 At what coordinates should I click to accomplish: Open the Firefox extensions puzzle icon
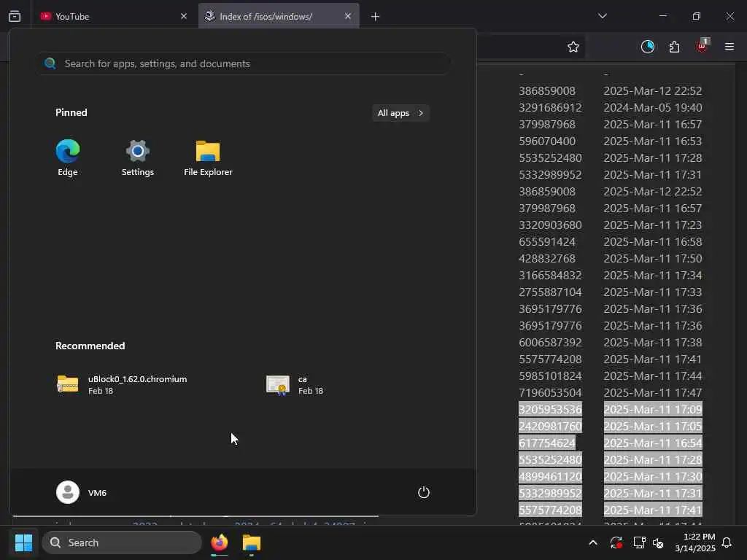[674, 47]
